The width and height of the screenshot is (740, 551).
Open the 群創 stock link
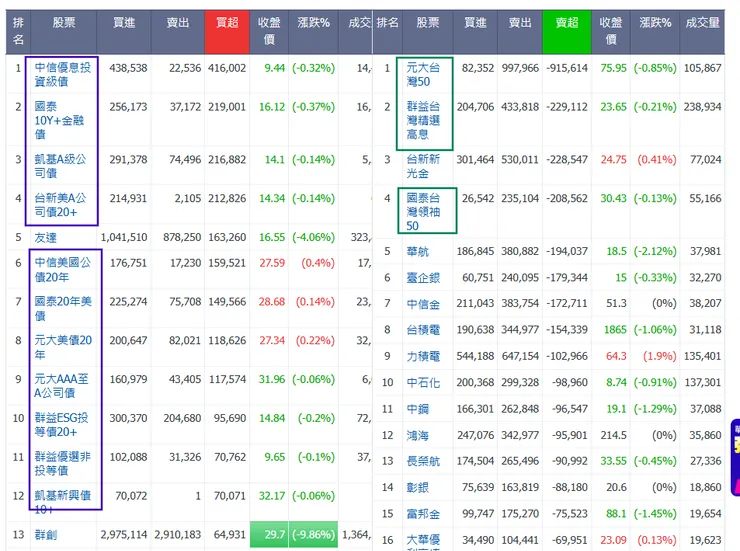[x=45, y=535]
